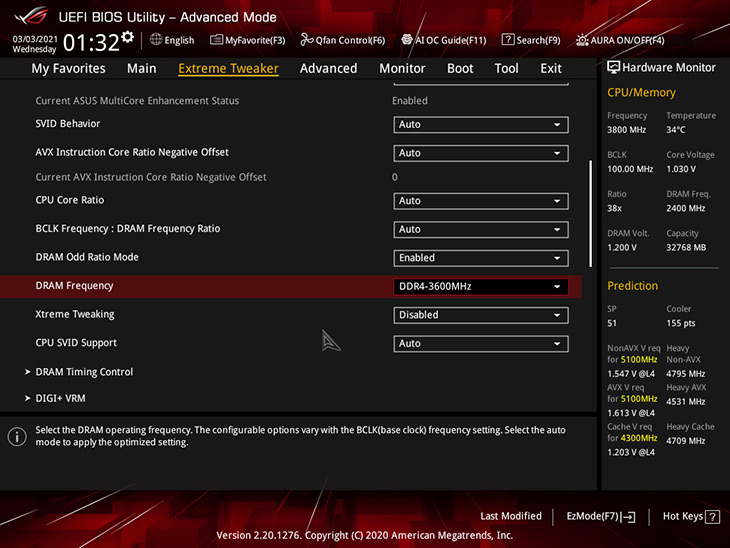Click the 155 pts cooler value
730x548 pixels.
[681, 323]
